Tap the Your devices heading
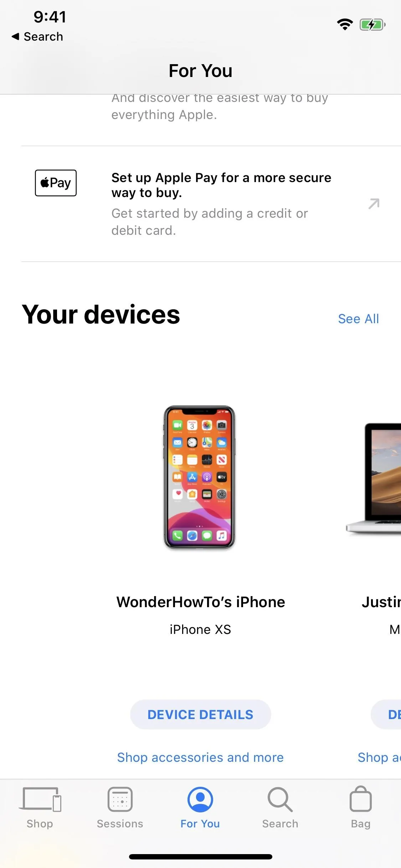 click(x=101, y=315)
